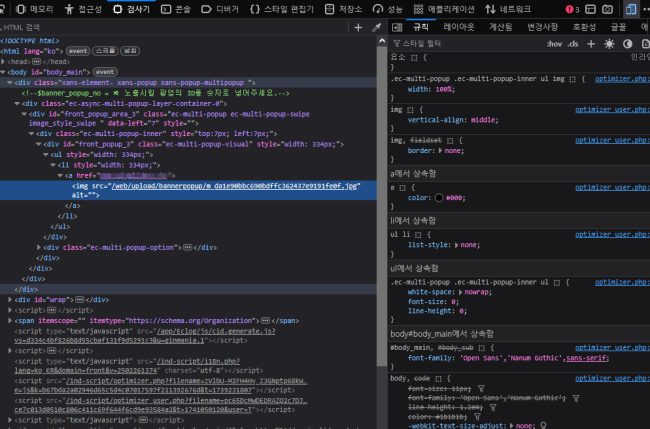Switch to the Rules (규칙) panel tab
Viewport: 650px width, 429px height.
point(421,27)
